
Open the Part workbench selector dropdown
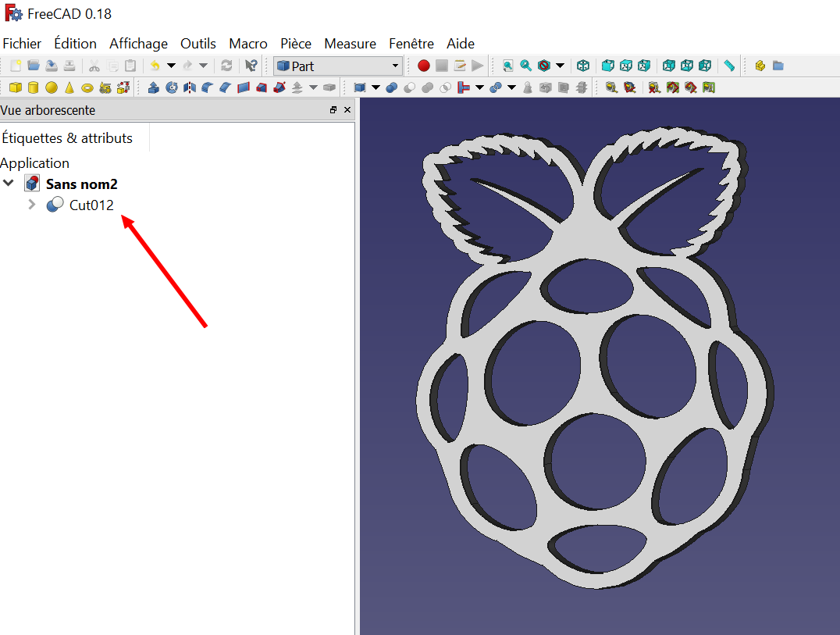(337, 66)
